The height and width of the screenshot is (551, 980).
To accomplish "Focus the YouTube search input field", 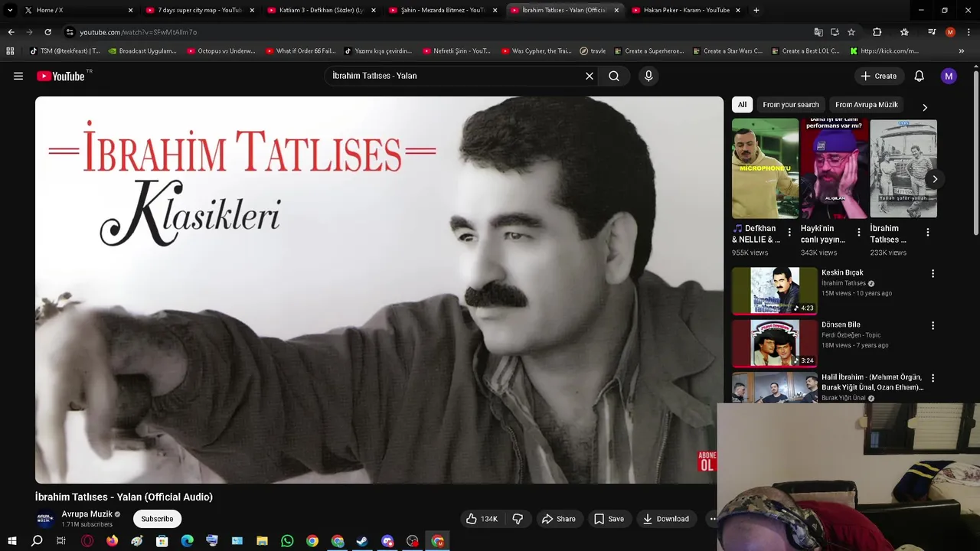I will (456, 76).
